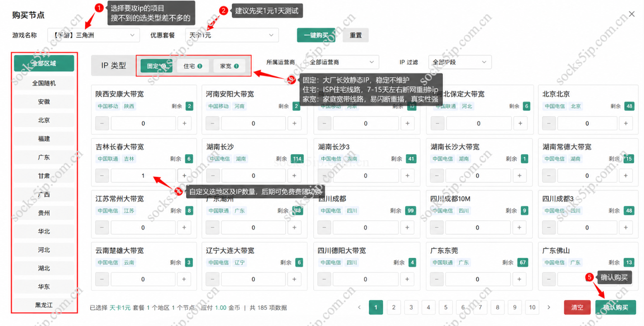Increase quantity for 江苏常州大带宽
The image size is (644, 326).
click(184, 228)
